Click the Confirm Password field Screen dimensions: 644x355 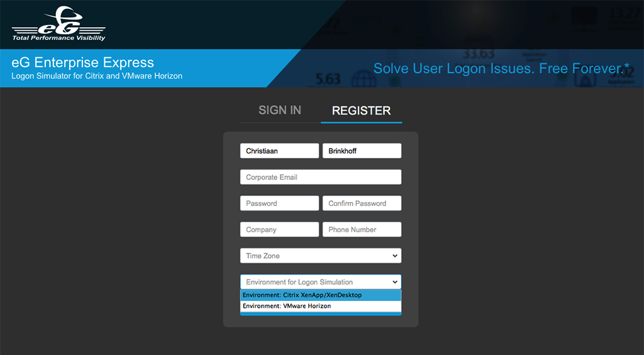(362, 203)
